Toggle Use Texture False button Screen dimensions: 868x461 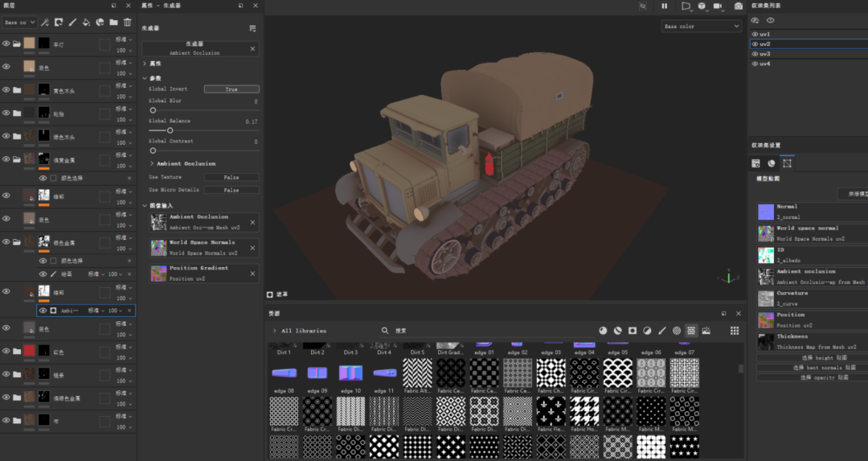pyautogui.click(x=231, y=177)
